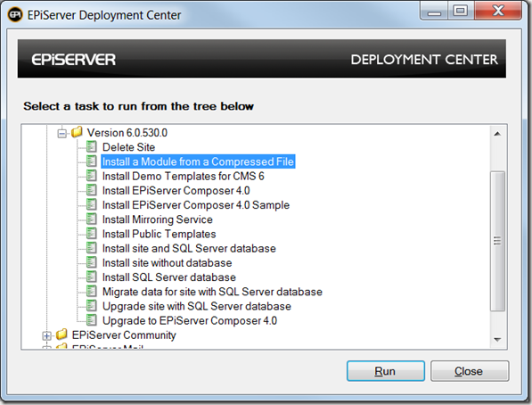This screenshot has height=405, width=532.
Task: Click the icon beside Upgrade to EPiServer Composer 4.0
Action: click(x=91, y=320)
